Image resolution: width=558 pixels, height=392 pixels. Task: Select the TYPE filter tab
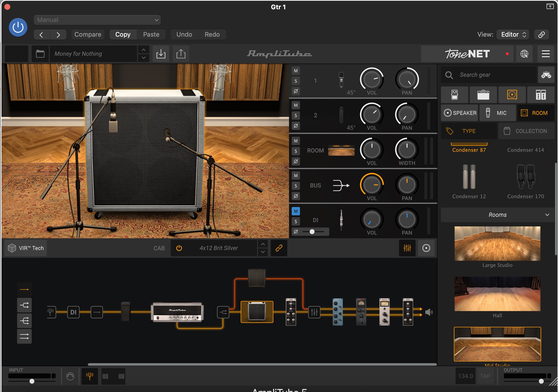point(469,131)
